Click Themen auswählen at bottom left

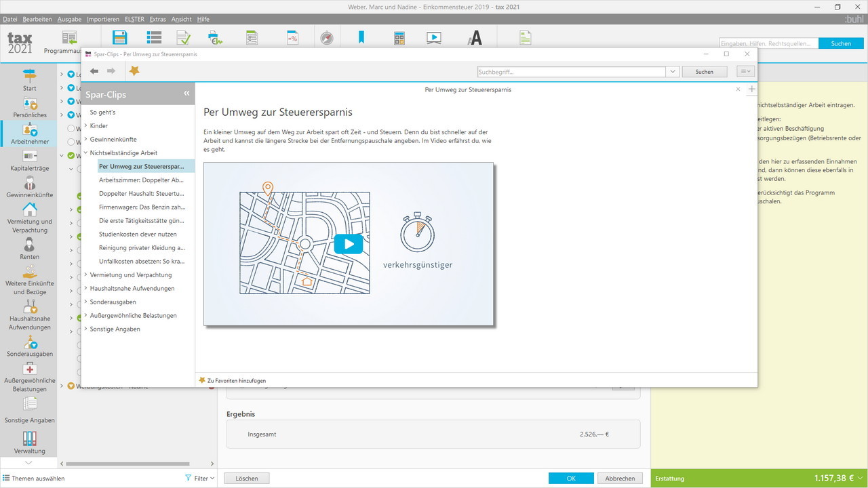[x=34, y=479]
